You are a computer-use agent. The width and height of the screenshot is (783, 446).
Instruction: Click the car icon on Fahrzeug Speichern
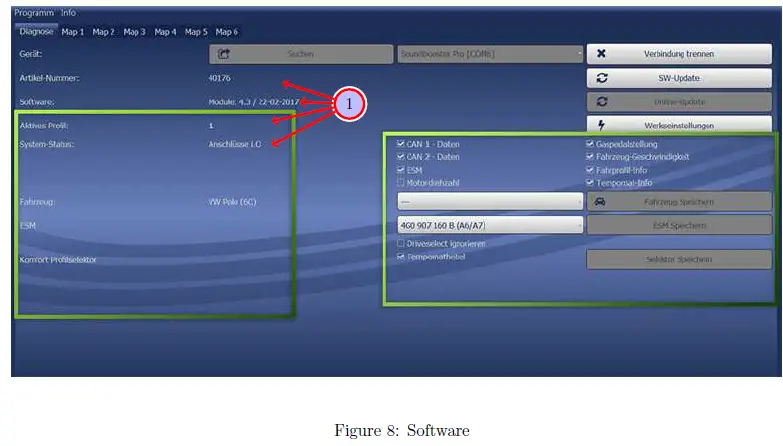600,202
